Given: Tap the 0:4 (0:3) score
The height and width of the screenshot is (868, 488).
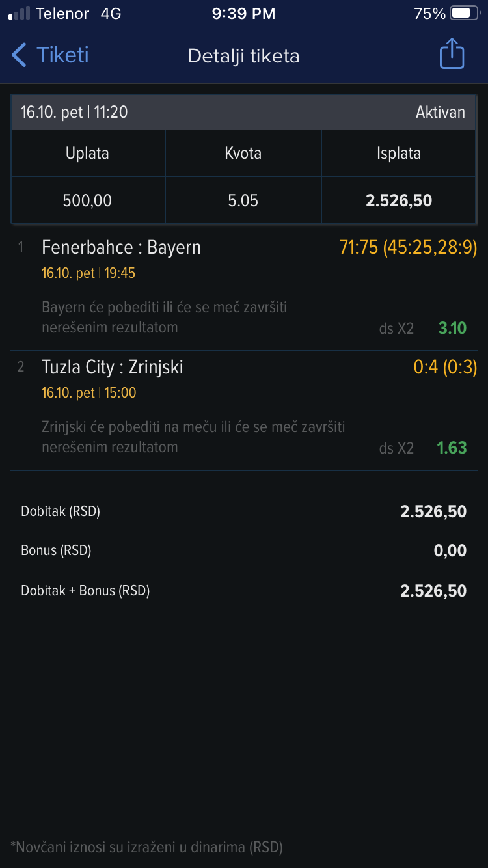Looking at the screenshot, I should tap(445, 368).
